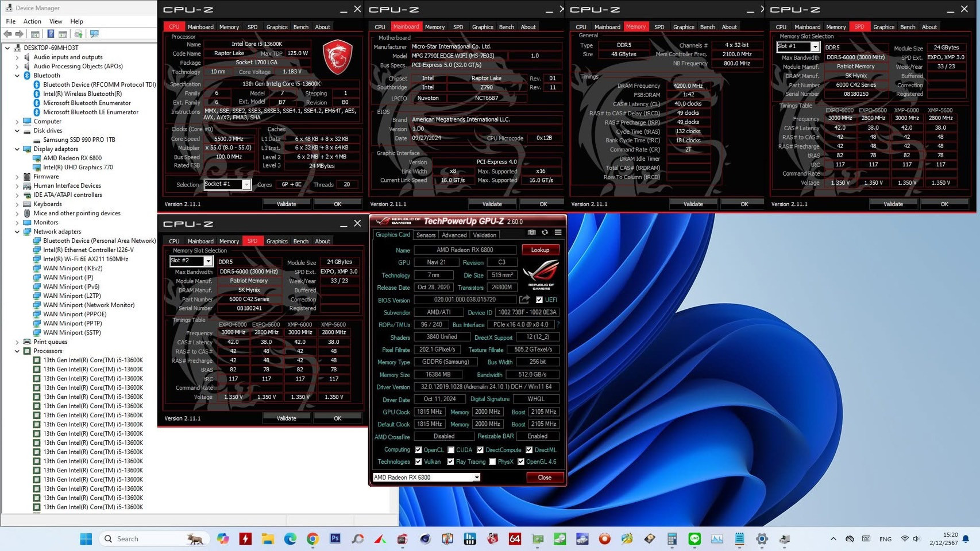
Task: Click the ENG language indicator in tray
Action: (885, 539)
